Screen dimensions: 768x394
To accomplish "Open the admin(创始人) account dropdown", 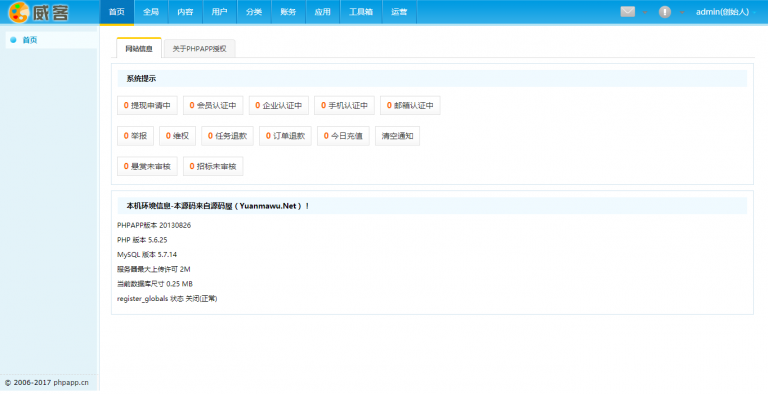I will [x=727, y=12].
